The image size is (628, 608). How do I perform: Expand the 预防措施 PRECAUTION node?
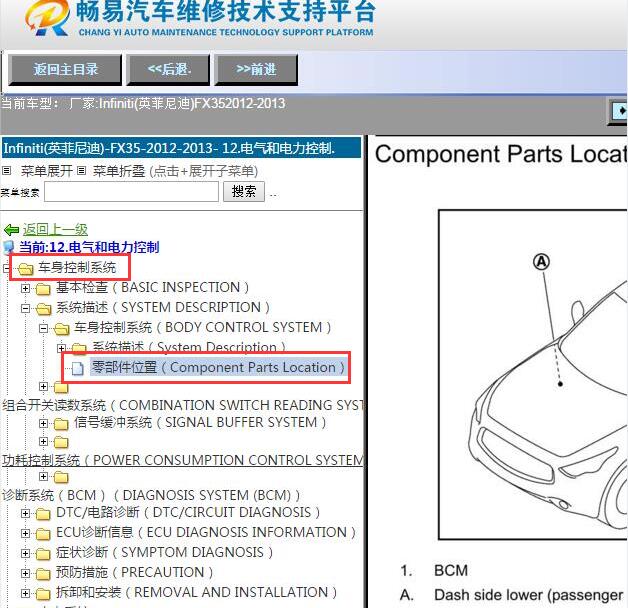click(25, 574)
